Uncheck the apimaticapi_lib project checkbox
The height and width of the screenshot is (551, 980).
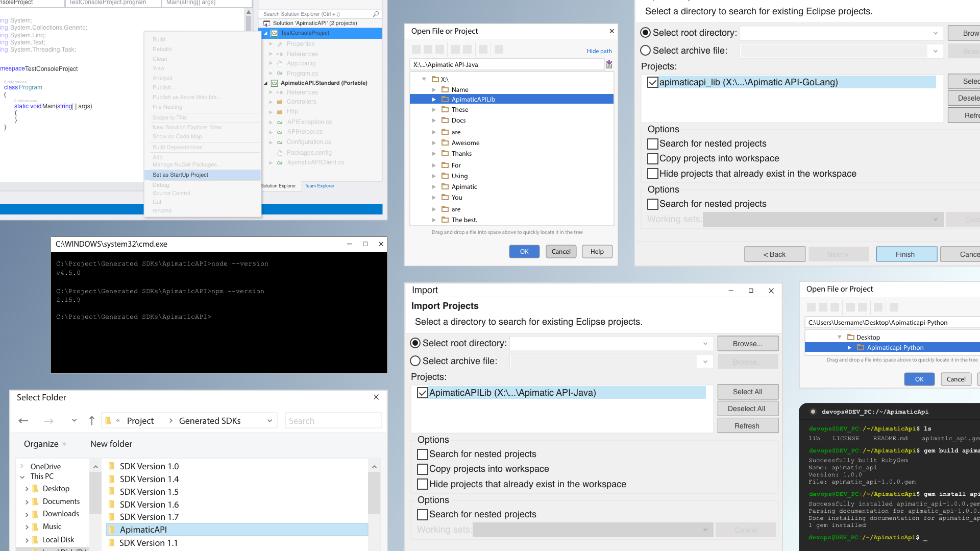pos(652,82)
